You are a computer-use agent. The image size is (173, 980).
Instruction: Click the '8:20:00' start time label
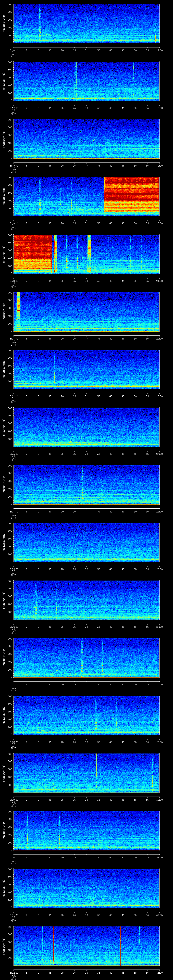pyautogui.click(x=14, y=281)
